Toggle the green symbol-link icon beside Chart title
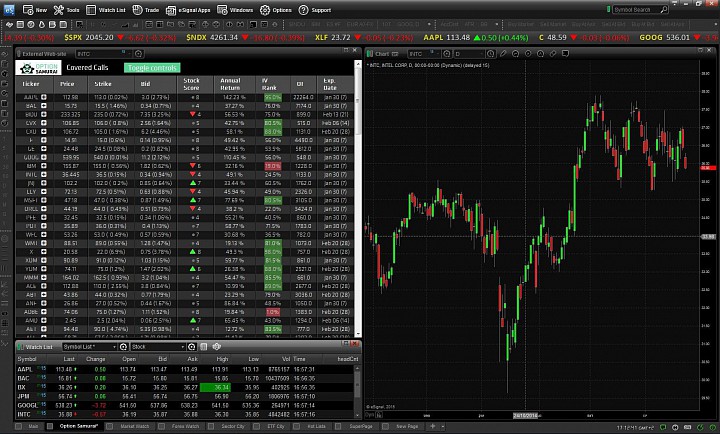This screenshot has height=434, width=720. (x=369, y=54)
